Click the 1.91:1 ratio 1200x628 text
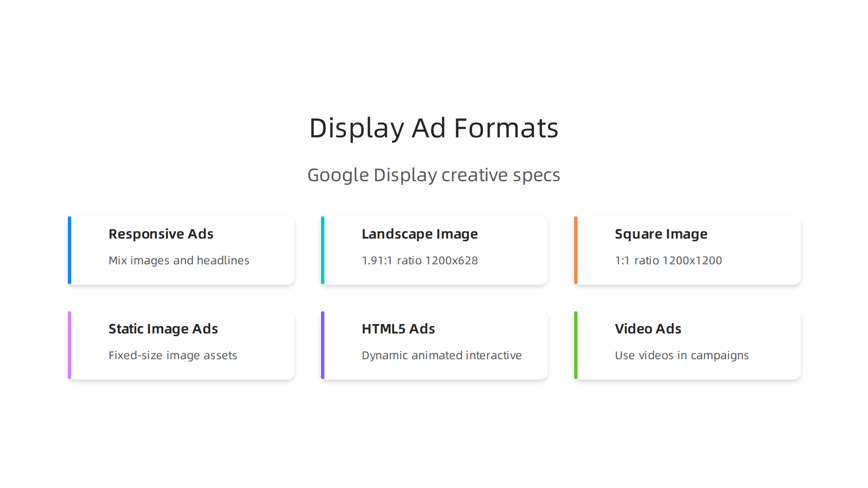The height and width of the screenshot is (488, 868). (x=420, y=261)
